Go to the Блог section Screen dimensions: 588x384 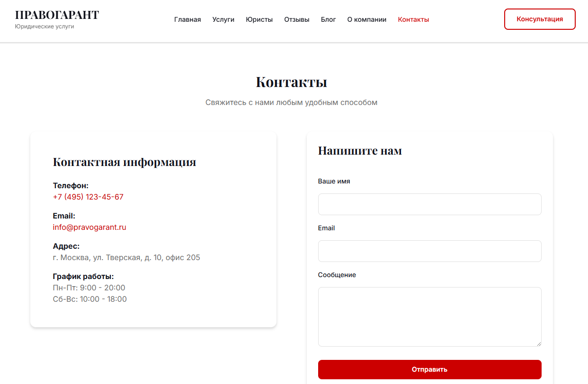[329, 19]
